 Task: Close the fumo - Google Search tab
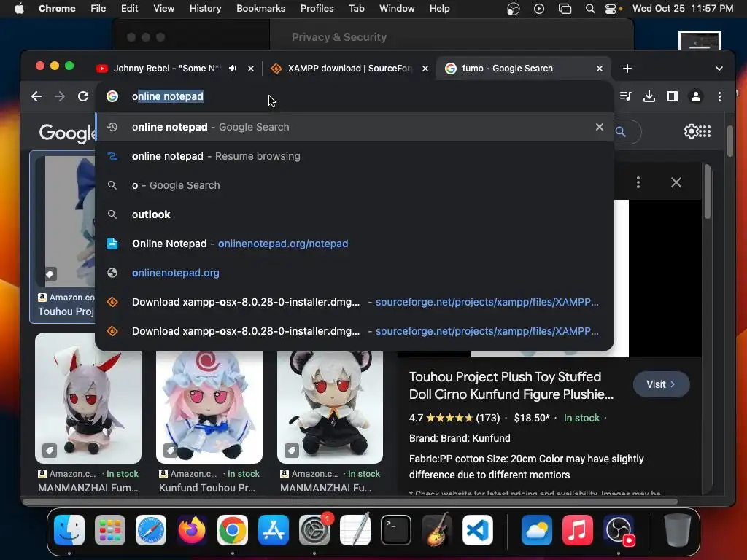point(600,69)
